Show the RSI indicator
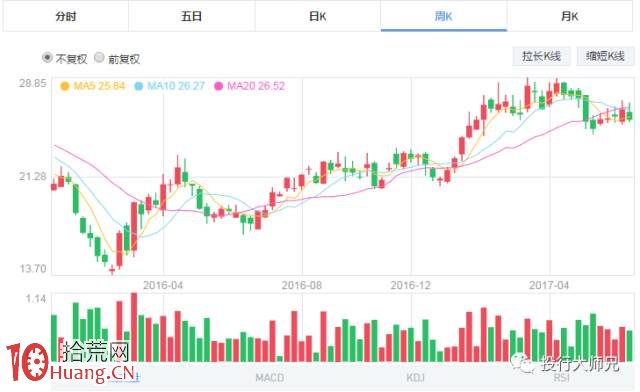Viewport: 640px width, 392px height. pos(561,378)
